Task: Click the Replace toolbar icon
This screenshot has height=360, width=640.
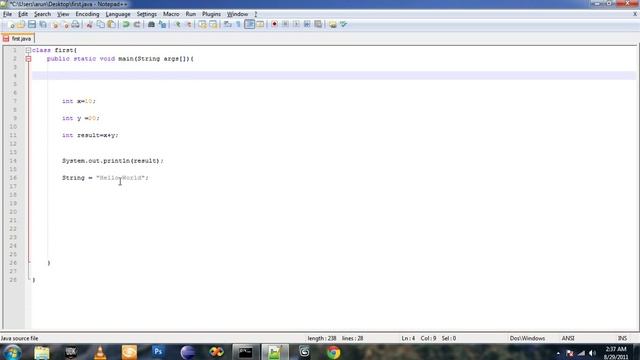Action: coord(162,24)
